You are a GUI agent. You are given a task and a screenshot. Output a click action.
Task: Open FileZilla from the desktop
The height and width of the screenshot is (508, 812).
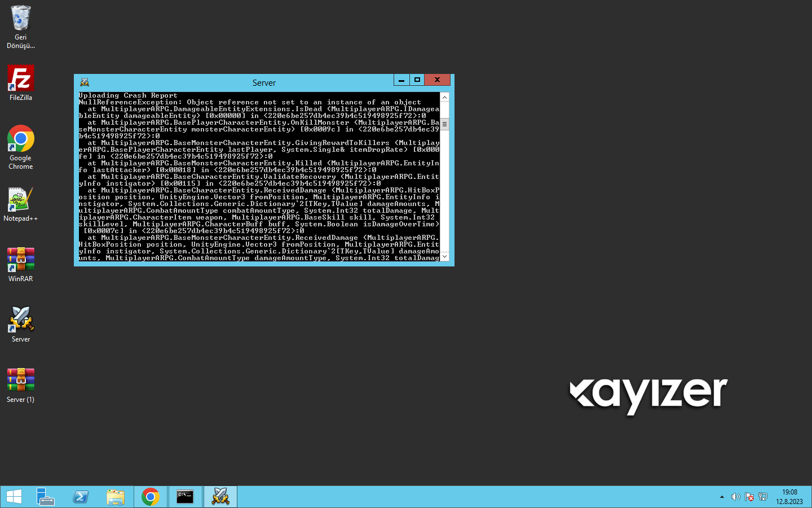20,78
